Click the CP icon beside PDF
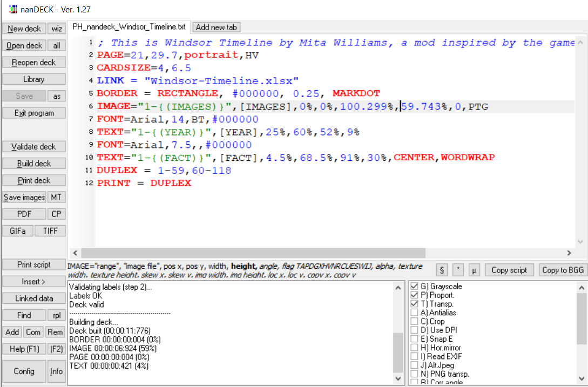This screenshot has height=387, width=588. (56, 214)
